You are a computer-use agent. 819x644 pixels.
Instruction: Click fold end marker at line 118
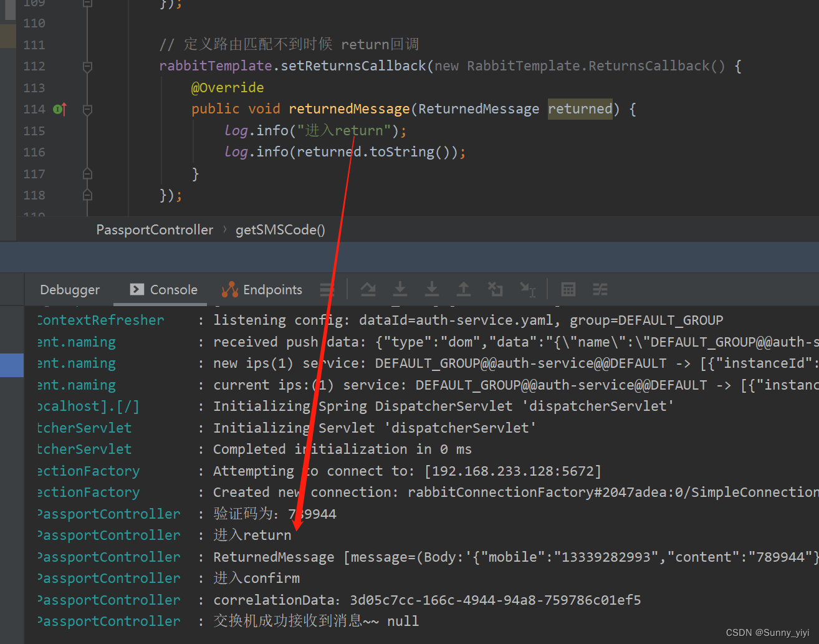point(87,195)
